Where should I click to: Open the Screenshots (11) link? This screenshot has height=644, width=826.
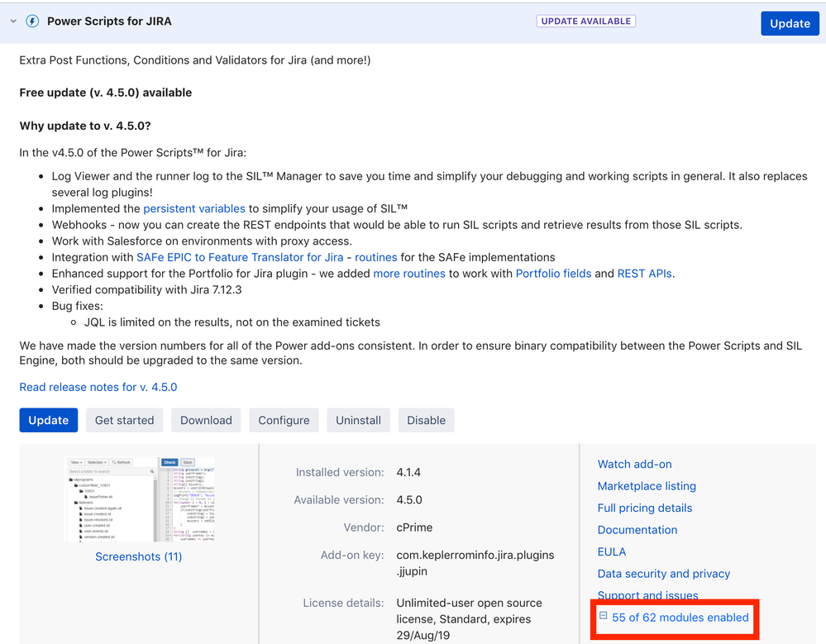tap(139, 556)
